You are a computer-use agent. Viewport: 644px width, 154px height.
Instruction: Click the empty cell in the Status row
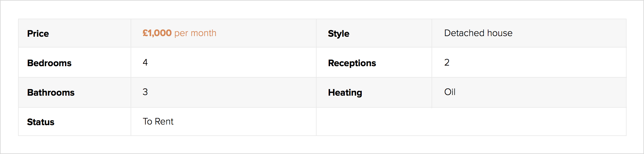click(471, 122)
